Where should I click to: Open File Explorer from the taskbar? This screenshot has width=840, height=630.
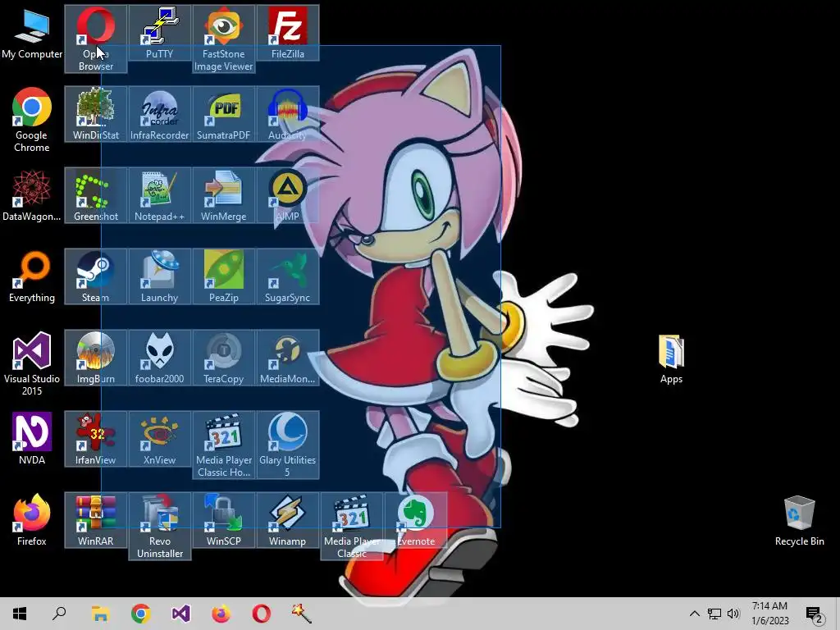click(x=100, y=614)
